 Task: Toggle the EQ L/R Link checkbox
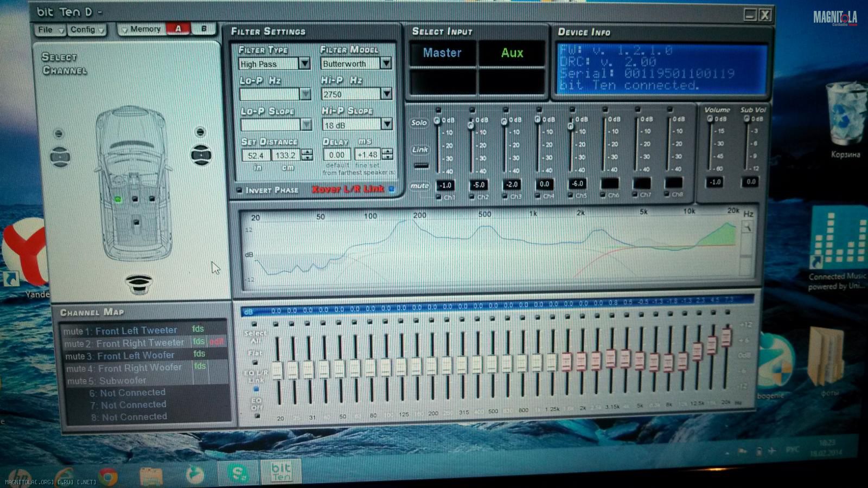click(x=256, y=389)
